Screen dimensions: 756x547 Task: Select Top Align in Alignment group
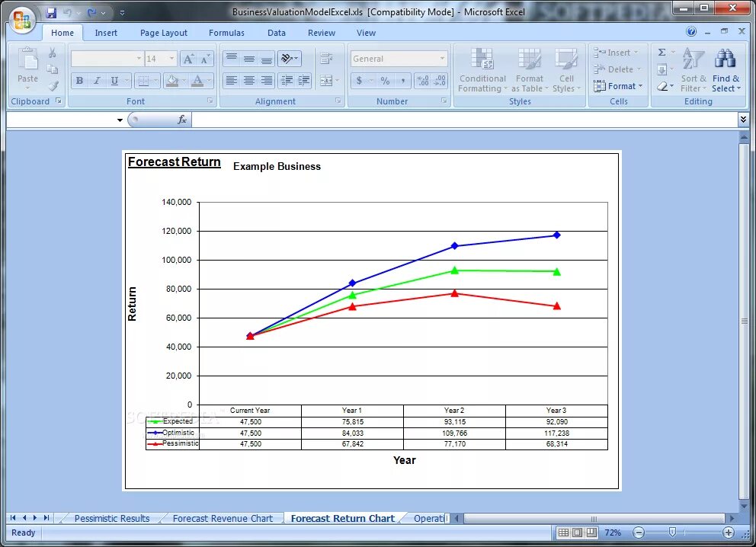[x=232, y=59]
